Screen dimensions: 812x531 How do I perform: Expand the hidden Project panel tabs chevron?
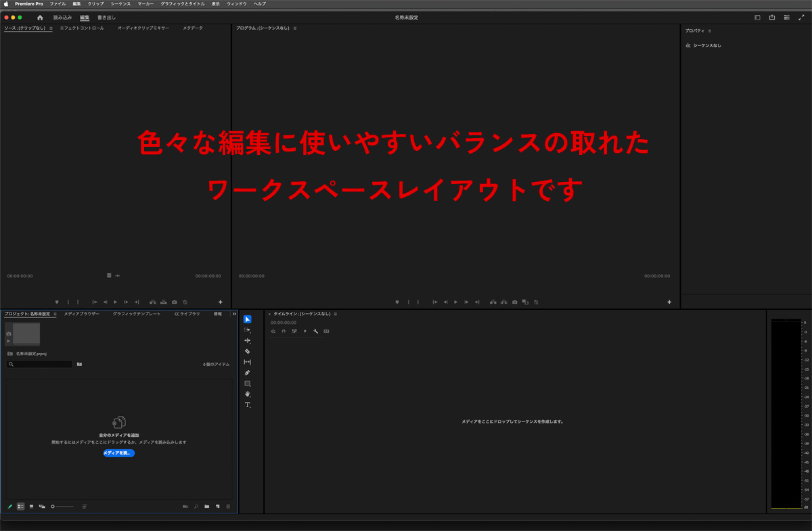click(x=234, y=314)
